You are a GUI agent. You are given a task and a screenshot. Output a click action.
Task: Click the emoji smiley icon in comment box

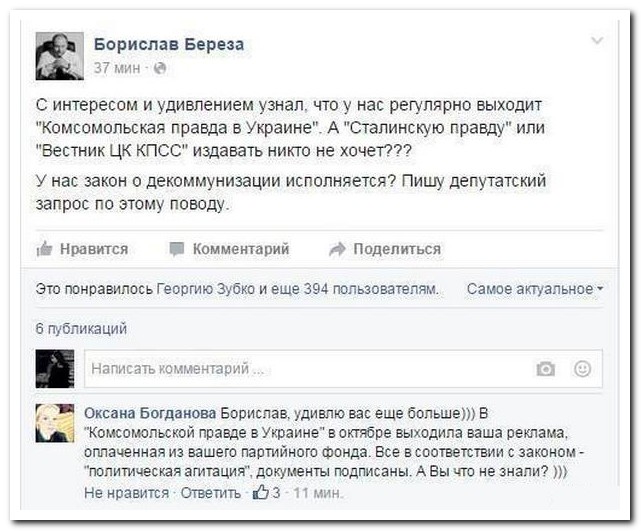582,369
